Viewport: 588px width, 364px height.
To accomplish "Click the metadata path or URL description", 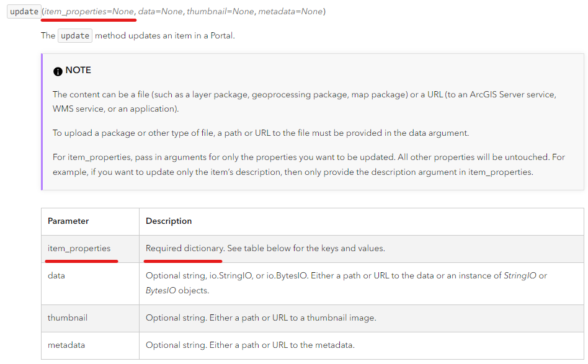I will (x=250, y=345).
